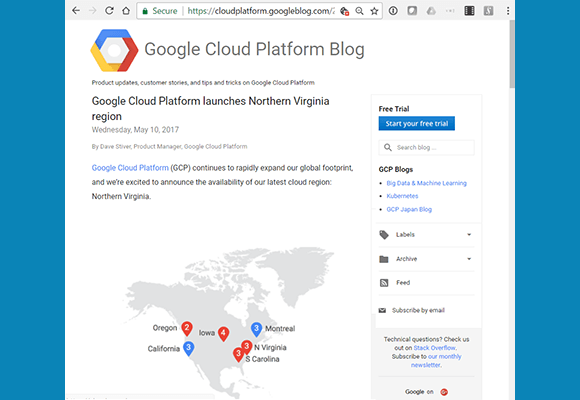Open the Stack Overflow link
580x400 pixels.
coord(435,348)
